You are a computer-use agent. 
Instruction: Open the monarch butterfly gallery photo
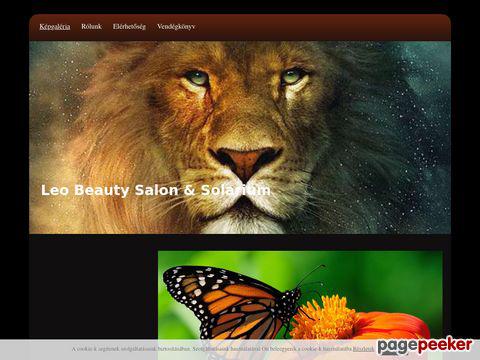click(300, 295)
